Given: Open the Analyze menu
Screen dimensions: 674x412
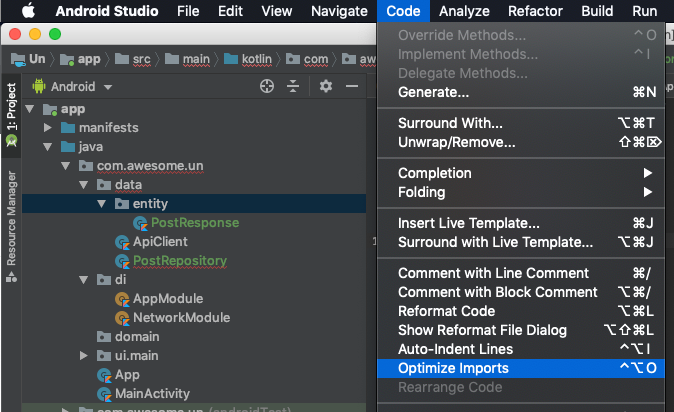Looking at the screenshot, I should 464,11.
